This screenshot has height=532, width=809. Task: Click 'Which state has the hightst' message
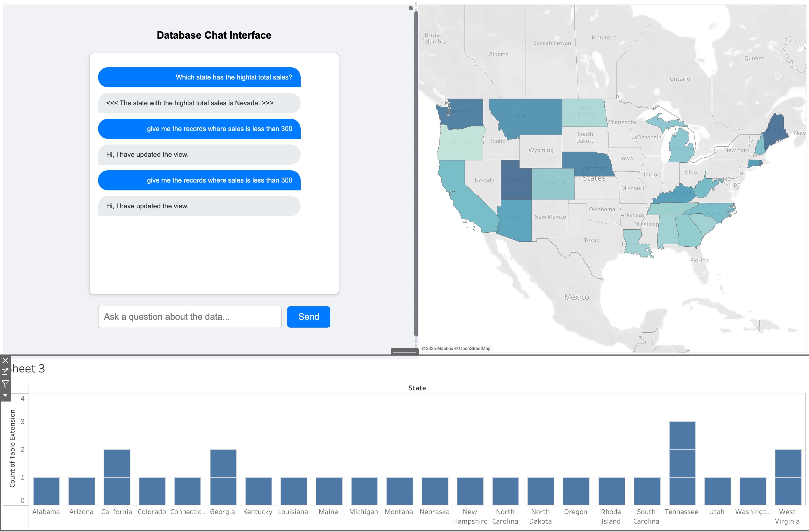(199, 77)
